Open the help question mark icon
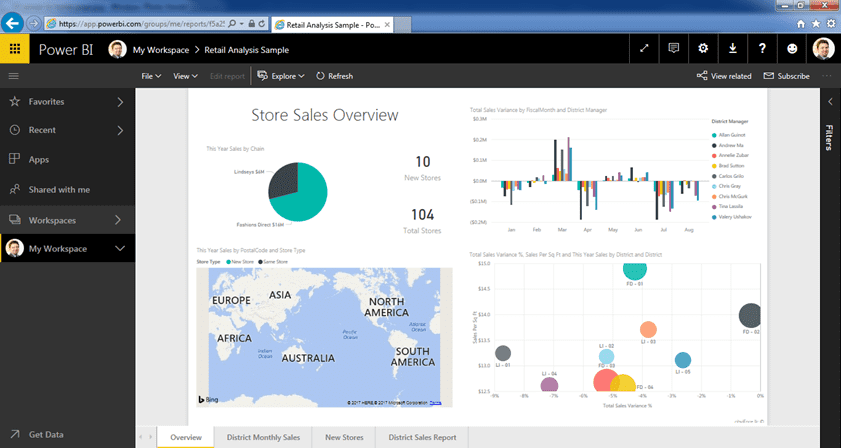 click(x=763, y=49)
